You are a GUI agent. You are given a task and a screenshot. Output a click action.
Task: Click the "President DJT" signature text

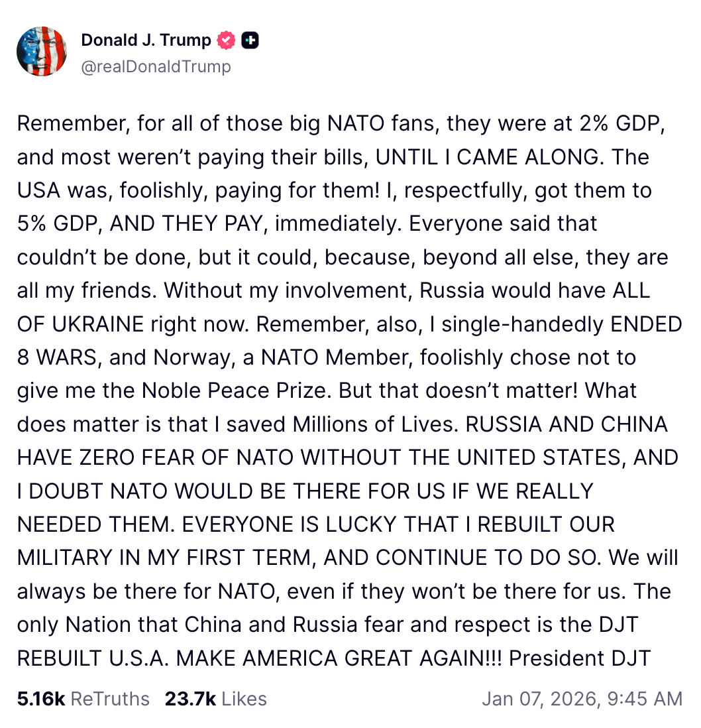pos(580,658)
